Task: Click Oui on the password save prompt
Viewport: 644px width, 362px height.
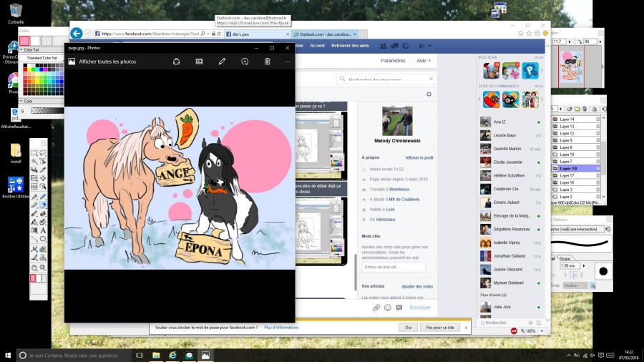Action: (409, 328)
